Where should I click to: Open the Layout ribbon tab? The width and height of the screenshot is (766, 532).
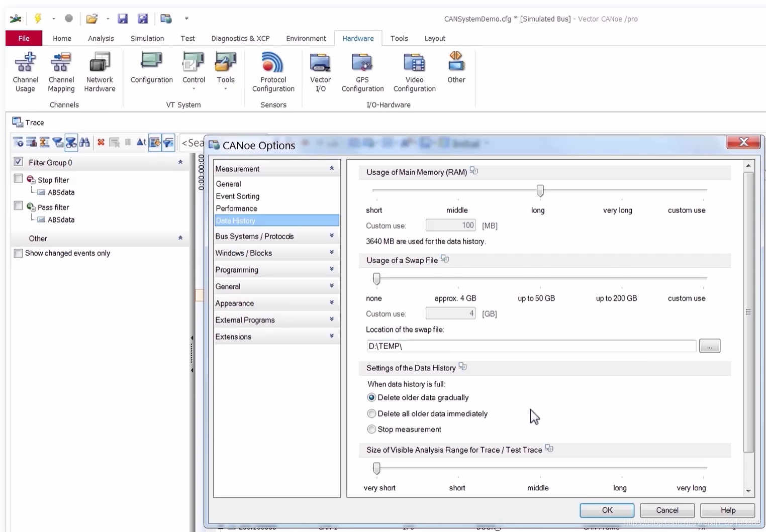point(435,38)
